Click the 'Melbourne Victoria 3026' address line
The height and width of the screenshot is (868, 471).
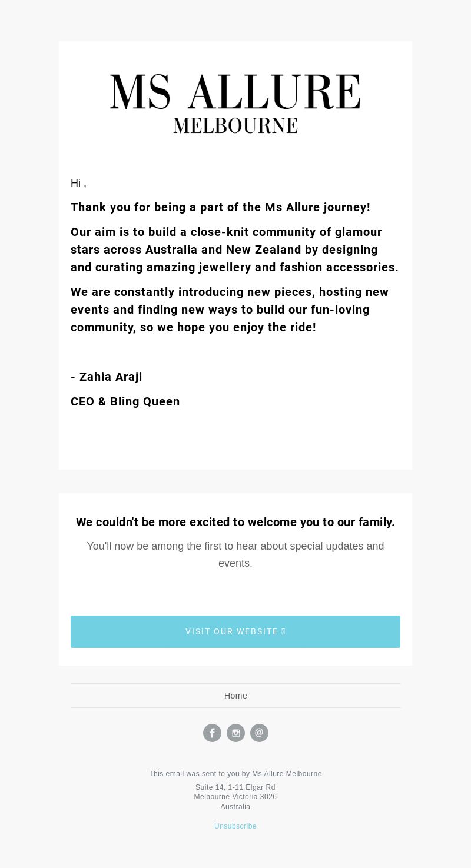click(x=235, y=797)
